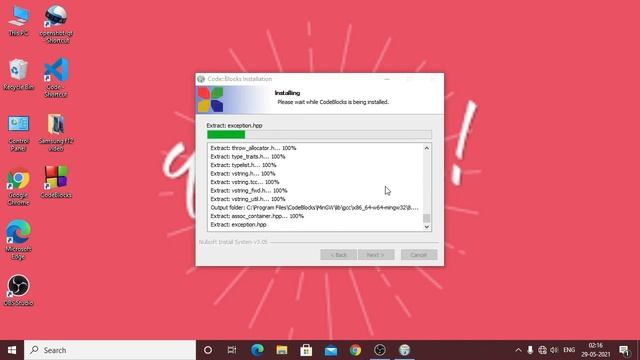Select the 'Extract: assoc_container.hpp... 100%' log line
Image resolution: width=640 pixels, height=360 pixels.
[x=257, y=216]
